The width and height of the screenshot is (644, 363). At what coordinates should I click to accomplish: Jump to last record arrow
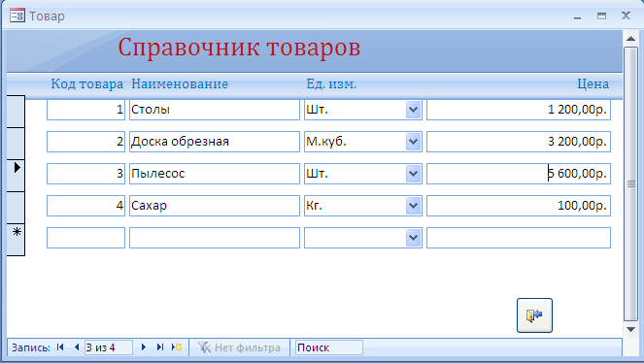[159, 347]
